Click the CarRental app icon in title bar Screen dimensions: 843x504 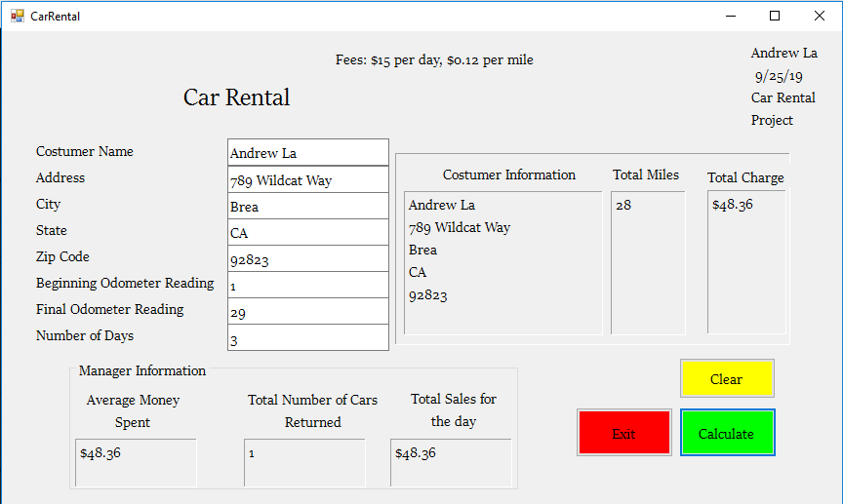[17, 16]
